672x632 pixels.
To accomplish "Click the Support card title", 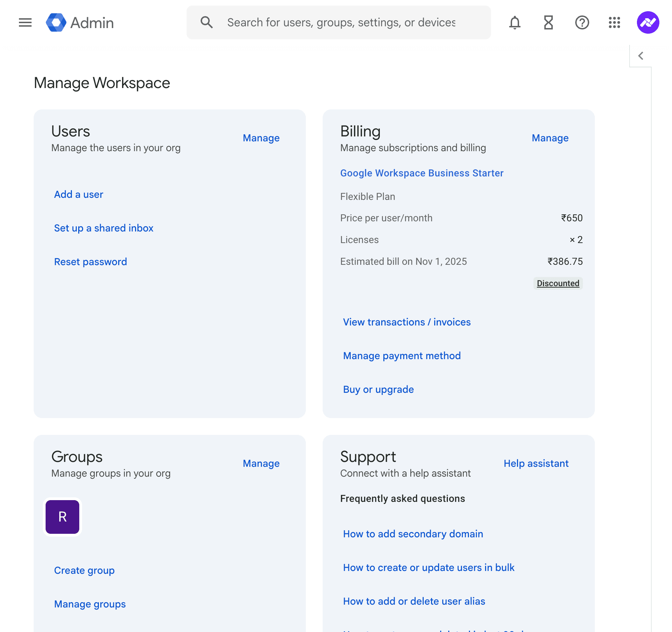I will point(368,457).
